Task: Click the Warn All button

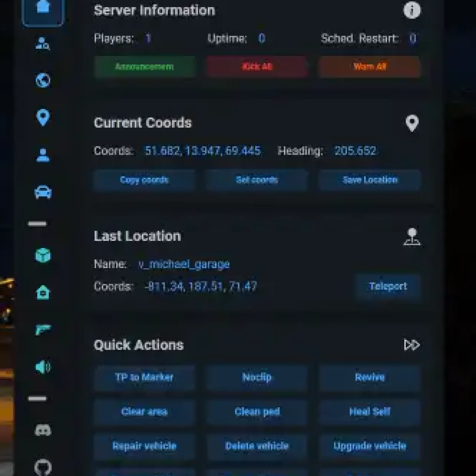Action: [x=370, y=67]
